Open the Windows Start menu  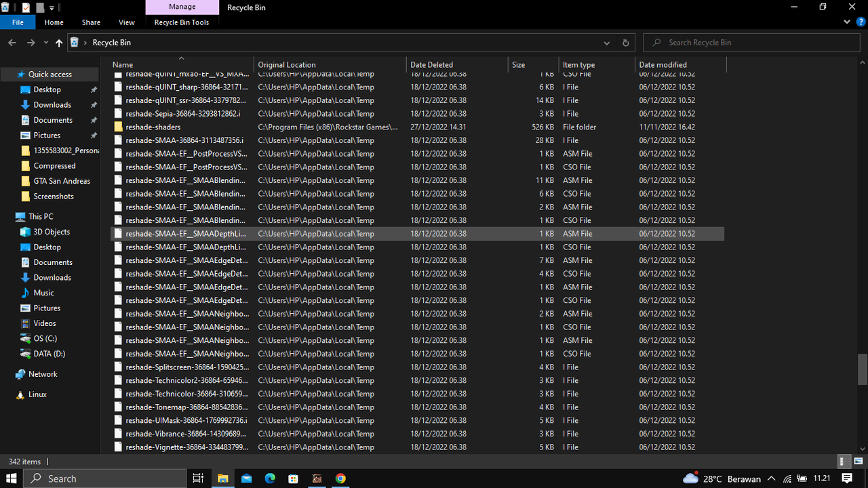coord(11,479)
